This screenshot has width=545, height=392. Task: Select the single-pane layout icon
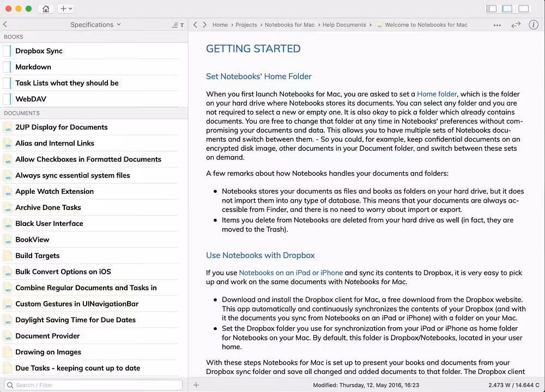(x=523, y=9)
